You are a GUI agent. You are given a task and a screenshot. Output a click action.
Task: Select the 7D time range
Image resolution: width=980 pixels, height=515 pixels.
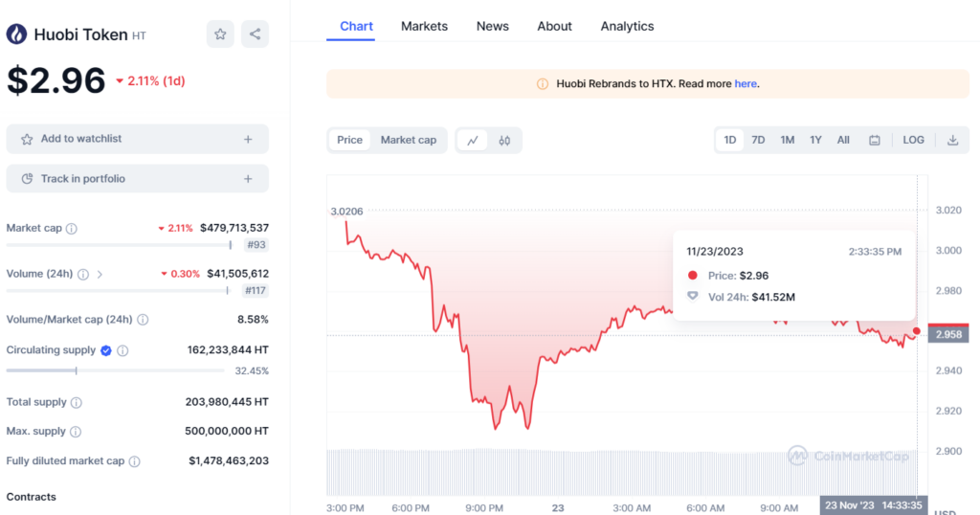click(758, 141)
